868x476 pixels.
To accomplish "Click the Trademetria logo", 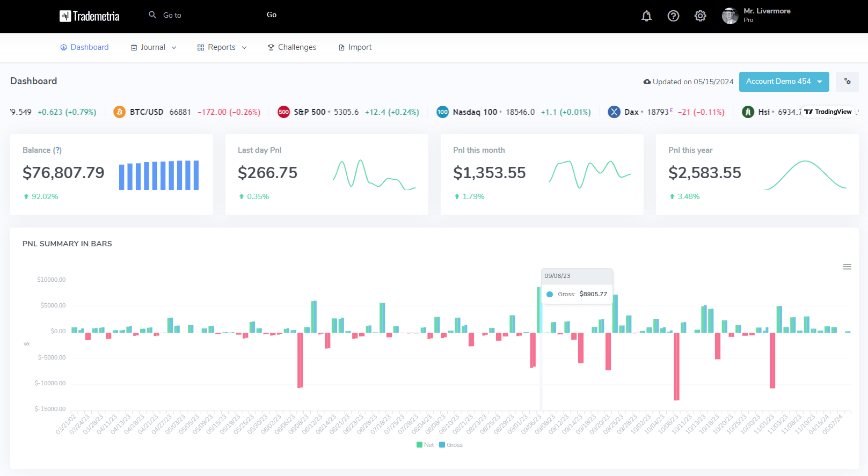I will pyautogui.click(x=90, y=16).
